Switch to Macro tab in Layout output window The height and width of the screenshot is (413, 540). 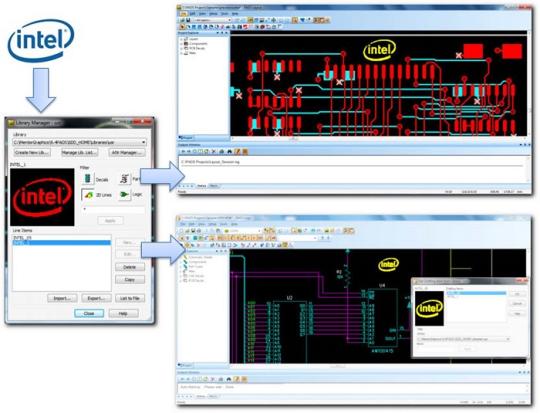214,186
